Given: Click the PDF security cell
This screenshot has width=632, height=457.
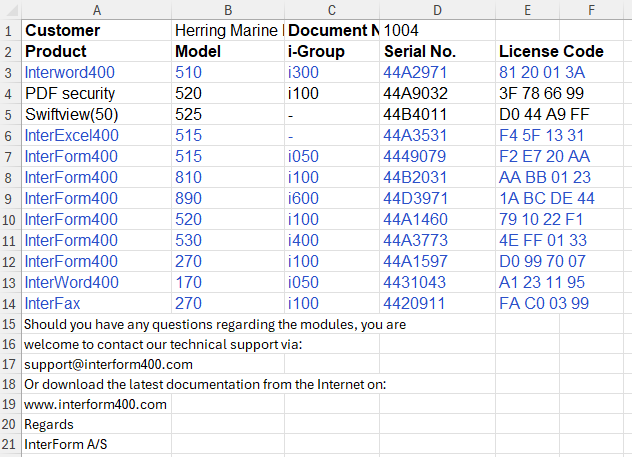Looking at the screenshot, I should [97, 93].
